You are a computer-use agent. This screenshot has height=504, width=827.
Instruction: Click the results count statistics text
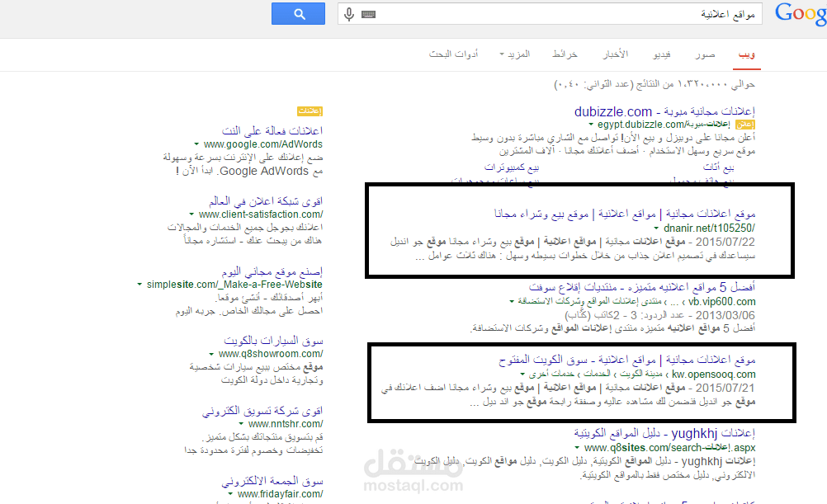click(654, 84)
